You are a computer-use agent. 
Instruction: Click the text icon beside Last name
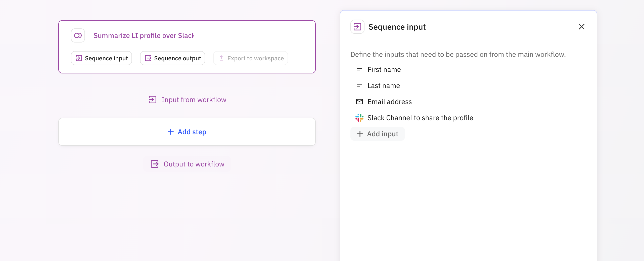(x=359, y=85)
